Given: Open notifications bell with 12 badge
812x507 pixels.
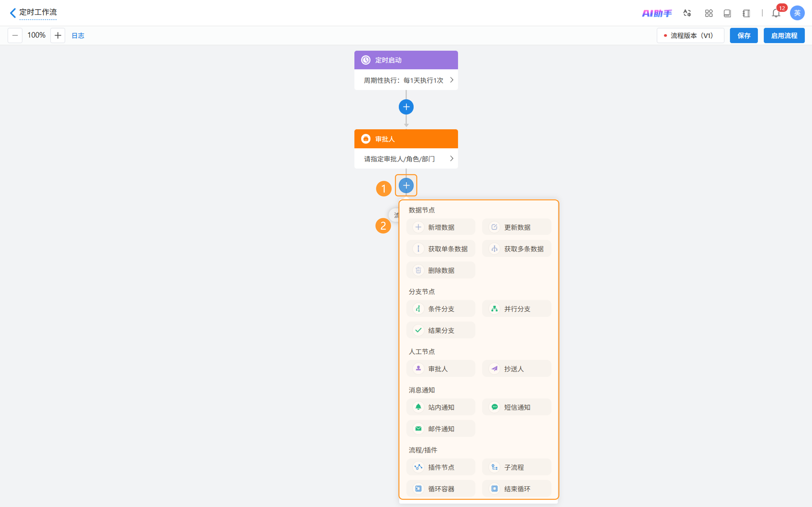Looking at the screenshot, I should coord(776,13).
